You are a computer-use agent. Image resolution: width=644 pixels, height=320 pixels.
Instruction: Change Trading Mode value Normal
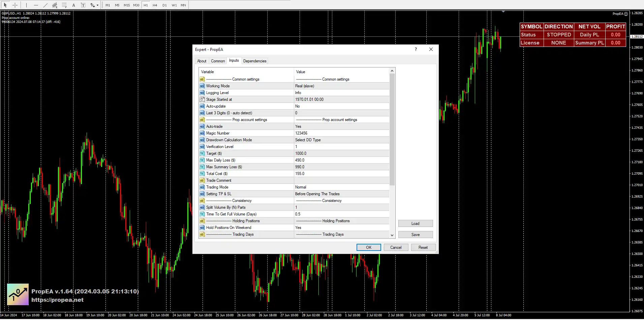click(x=341, y=187)
